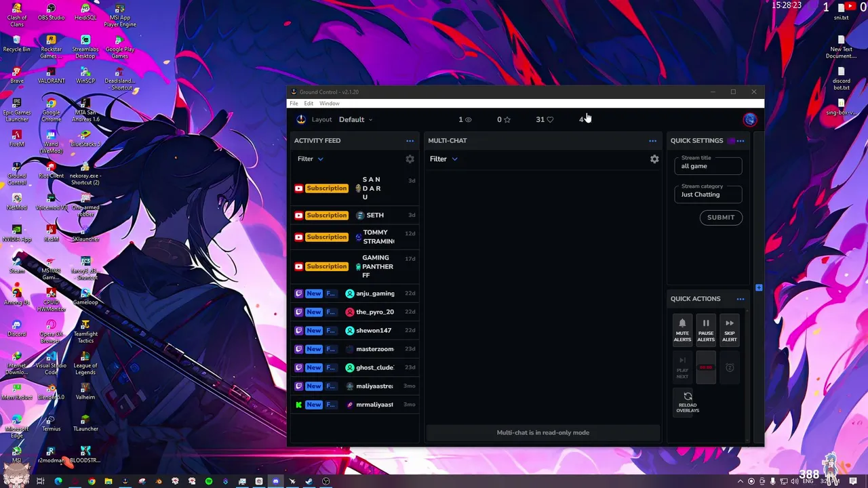Select mrmaliyaast follower entry

click(x=355, y=405)
